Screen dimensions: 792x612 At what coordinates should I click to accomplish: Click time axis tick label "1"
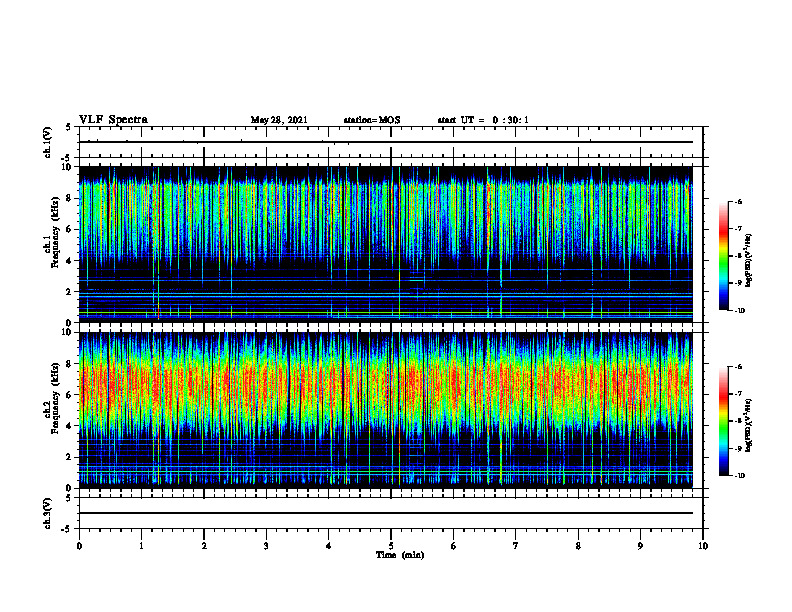pos(141,546)
